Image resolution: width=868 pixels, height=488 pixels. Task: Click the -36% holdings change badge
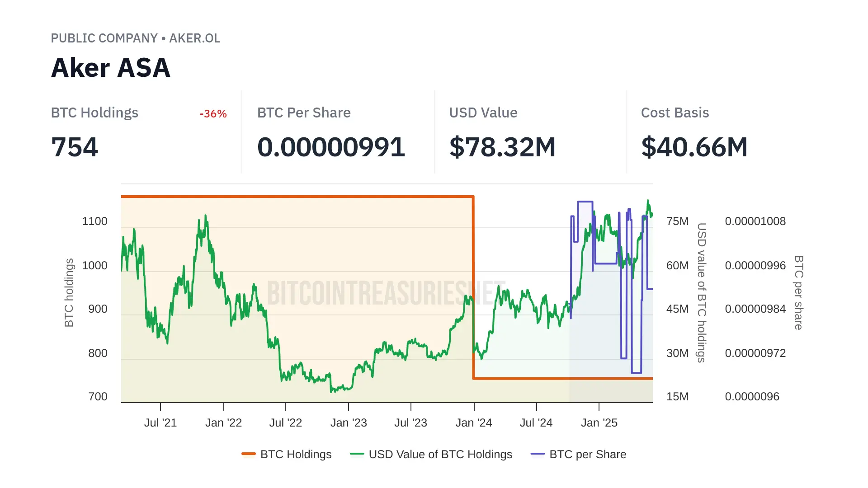click(x=213, y=114)
